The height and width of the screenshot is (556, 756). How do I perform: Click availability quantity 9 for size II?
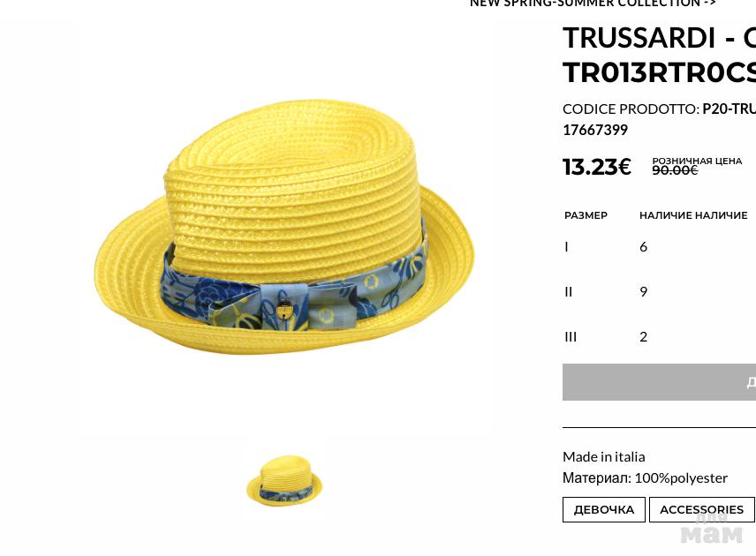pos(643,291)
